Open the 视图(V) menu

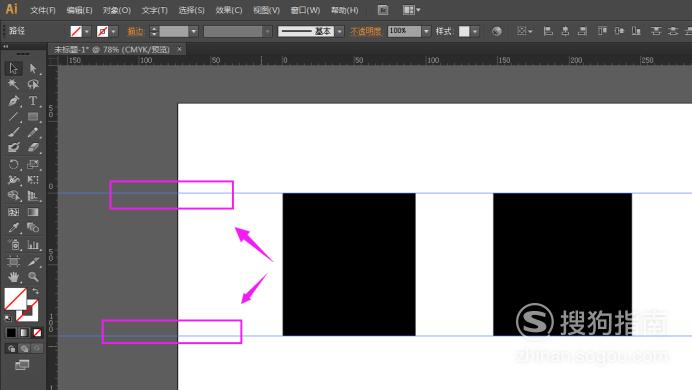[266, 10]
